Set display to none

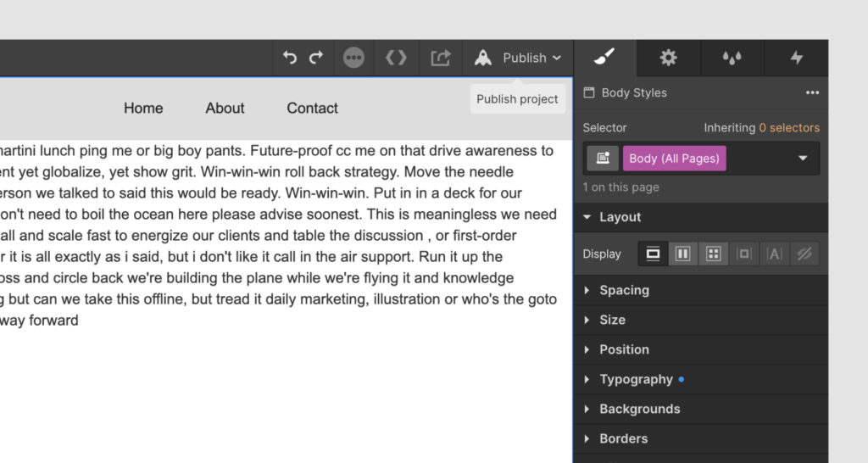tap(804, 254)
